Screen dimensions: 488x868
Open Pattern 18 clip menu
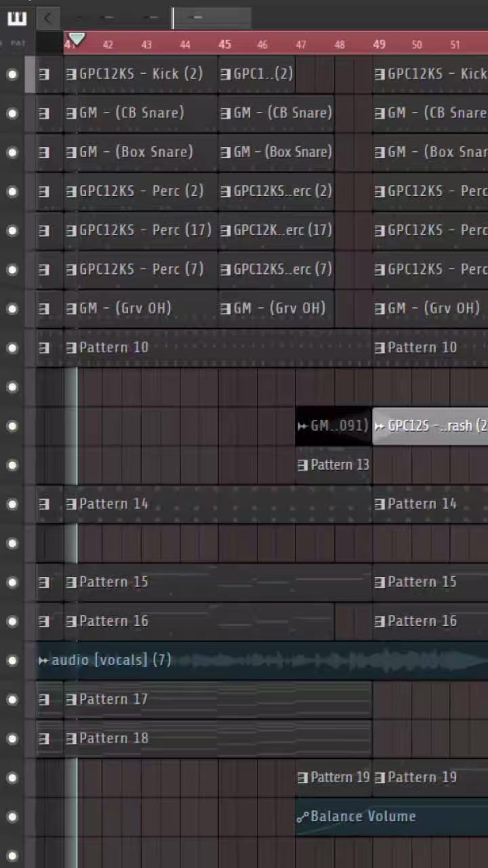71,738
